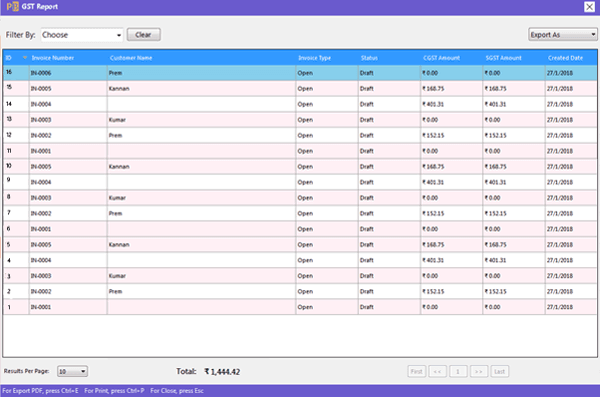
Task: Click the Created Date column header
Action: pos(565,58)
